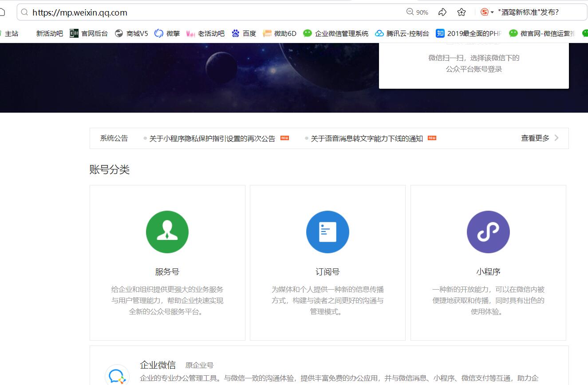Screen dimensions: 588x385
Task: Click the chevron arrow next to 查看更多
Action: (556, 138)
